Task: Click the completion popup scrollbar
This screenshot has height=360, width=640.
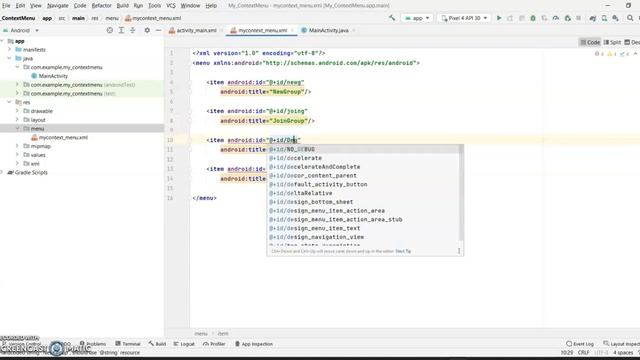Action: 461,192
